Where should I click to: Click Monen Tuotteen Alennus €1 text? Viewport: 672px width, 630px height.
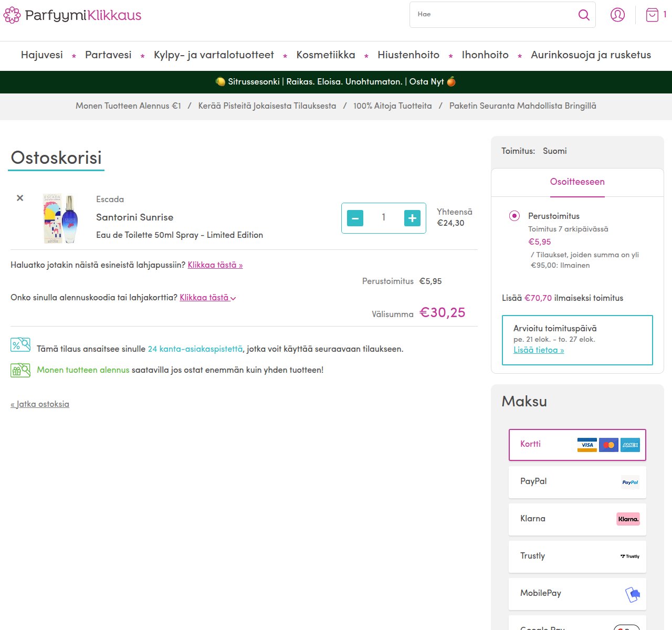(128, 106)
